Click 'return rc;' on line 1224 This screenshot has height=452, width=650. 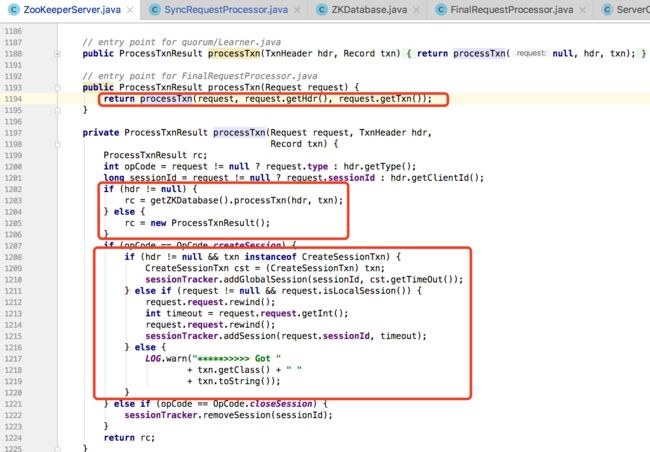tap(129, 438)
